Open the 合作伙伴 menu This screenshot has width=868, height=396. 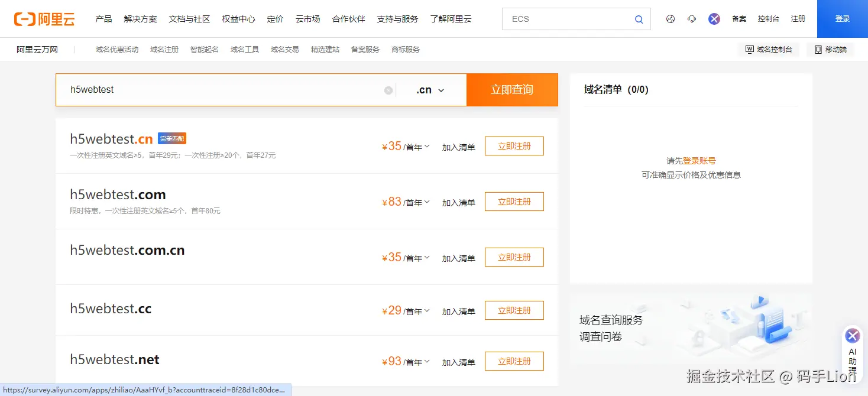(348, 19)
